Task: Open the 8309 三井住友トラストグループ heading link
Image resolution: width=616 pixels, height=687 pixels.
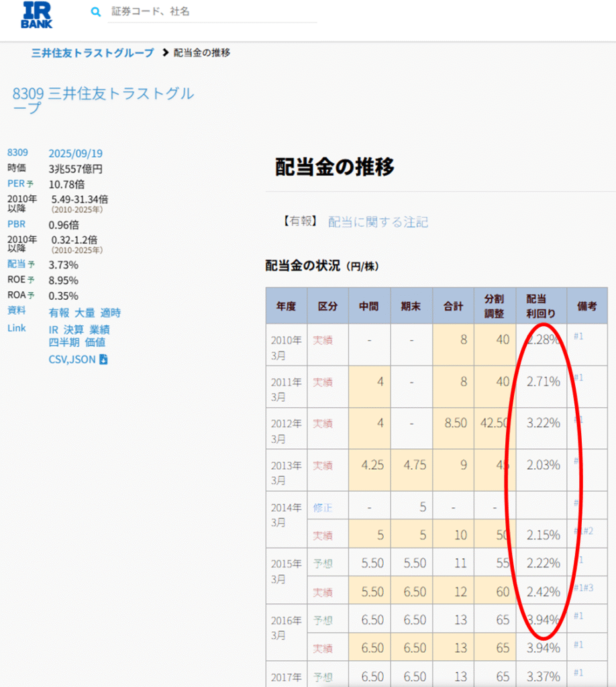Action: (103, 100)
